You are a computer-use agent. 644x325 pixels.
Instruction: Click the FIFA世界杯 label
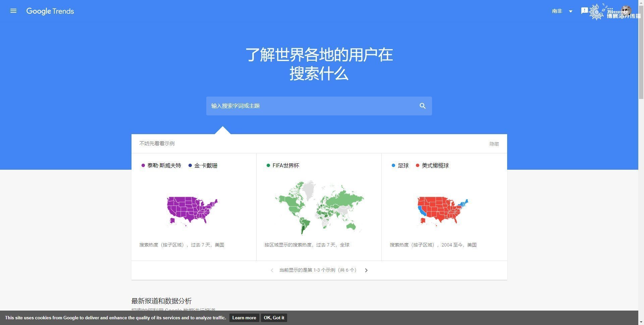[x=286, y=165]
